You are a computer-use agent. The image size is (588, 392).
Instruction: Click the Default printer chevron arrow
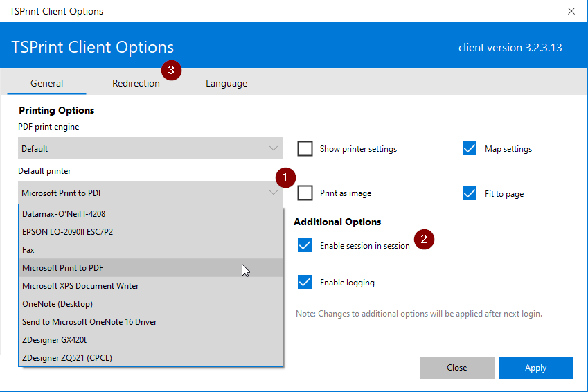tap(274, 193)
